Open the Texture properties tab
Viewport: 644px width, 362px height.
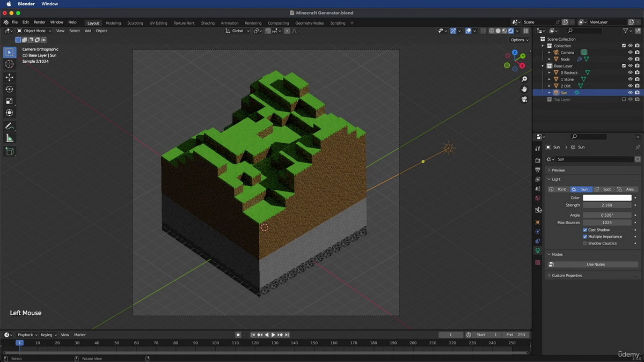pyautogui.click(x=538, y=263)
